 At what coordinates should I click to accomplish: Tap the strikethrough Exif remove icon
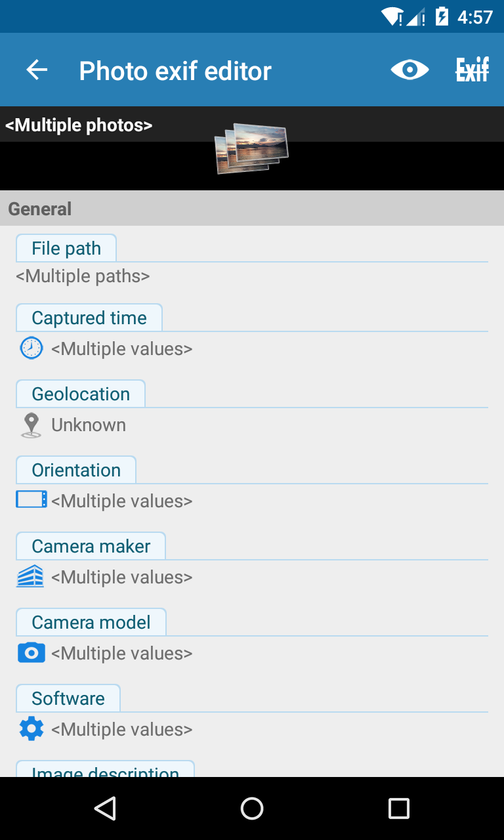pos(472,70)
